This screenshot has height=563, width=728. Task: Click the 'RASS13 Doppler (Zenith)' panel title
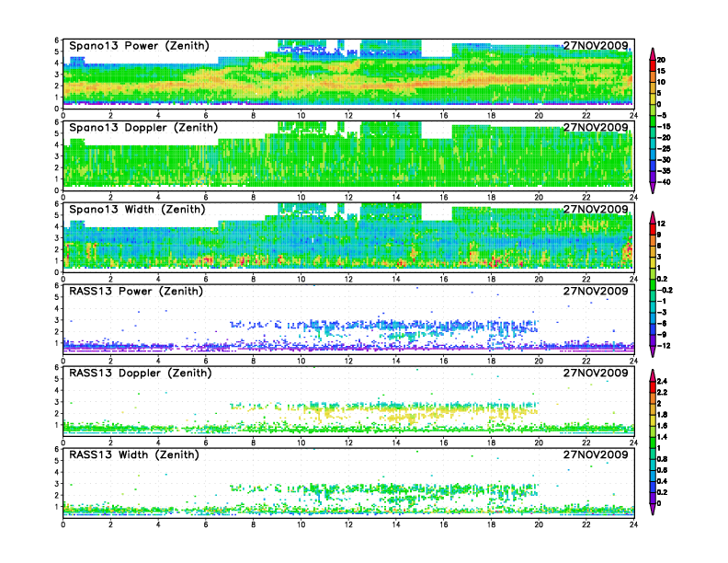tap(141, 373)
